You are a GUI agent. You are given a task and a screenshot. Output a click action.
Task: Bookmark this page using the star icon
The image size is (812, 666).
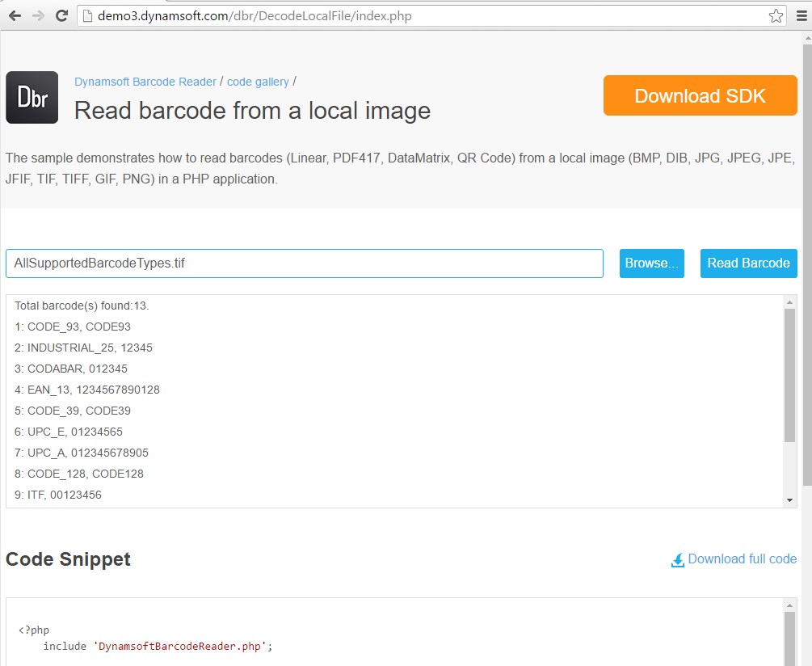776,16
